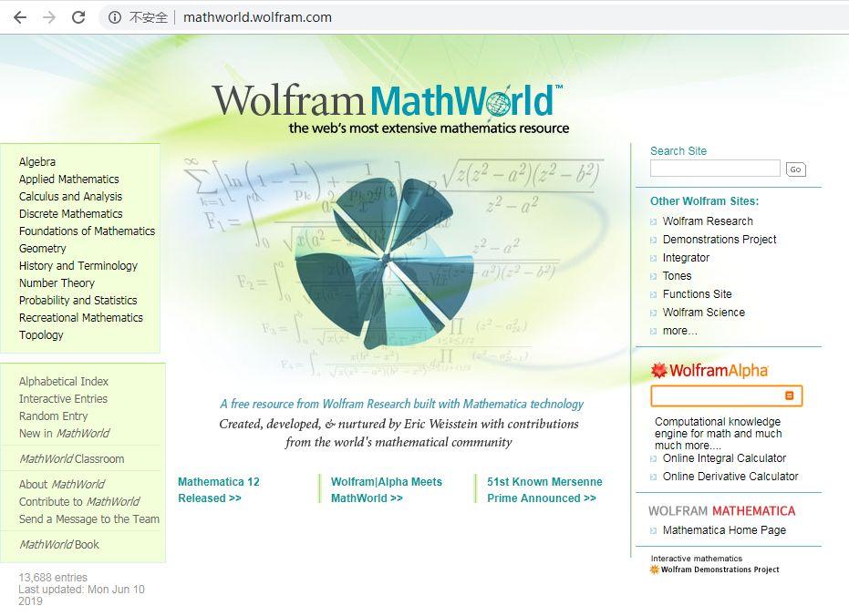Viewport: 849px width, 616px height.
Task: Open the Algebra topic
Action: tap(37, 161)
